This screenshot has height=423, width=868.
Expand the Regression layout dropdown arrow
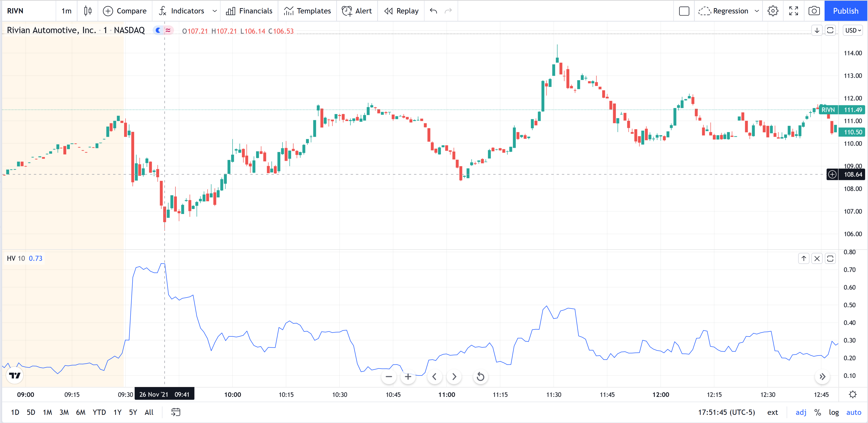pyautogui.click(x=757, y=11)
